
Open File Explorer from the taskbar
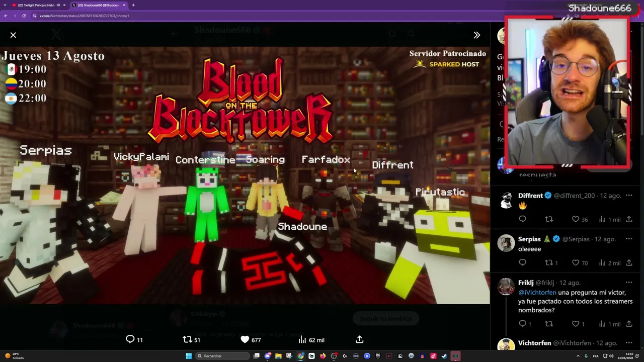point(278,356)
